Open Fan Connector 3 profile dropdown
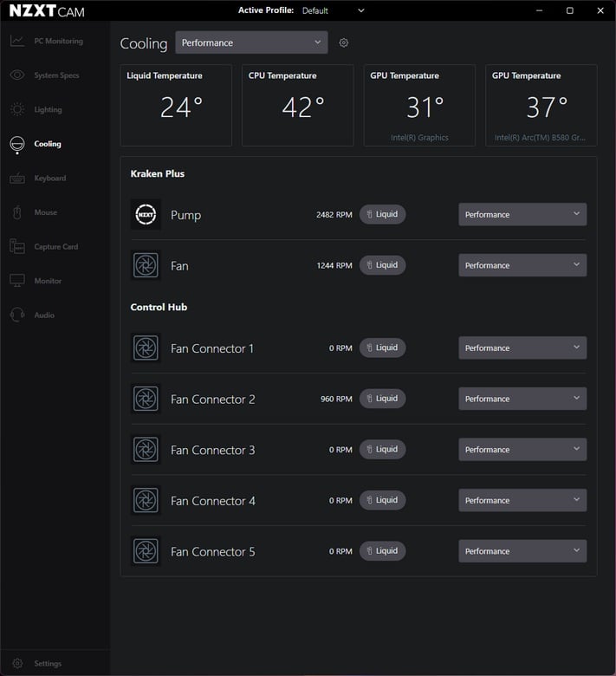 pos(522,450)
